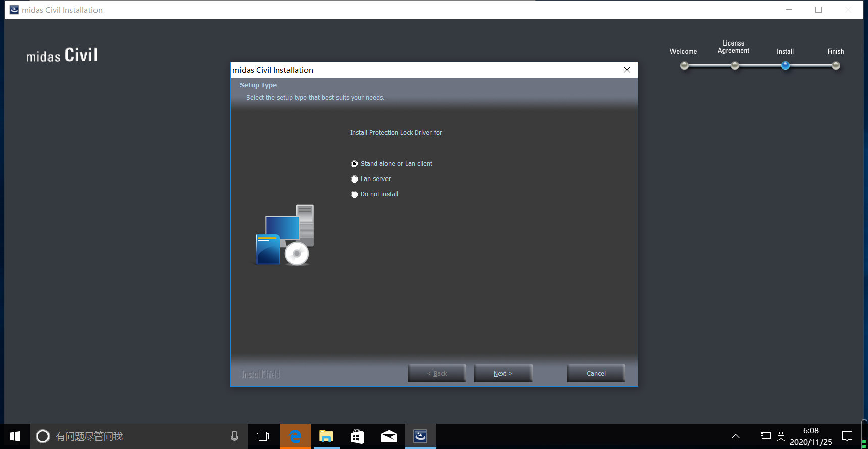Switch the input method language indicator
Screen dimensions: 868x449
[x=781, y=436]
